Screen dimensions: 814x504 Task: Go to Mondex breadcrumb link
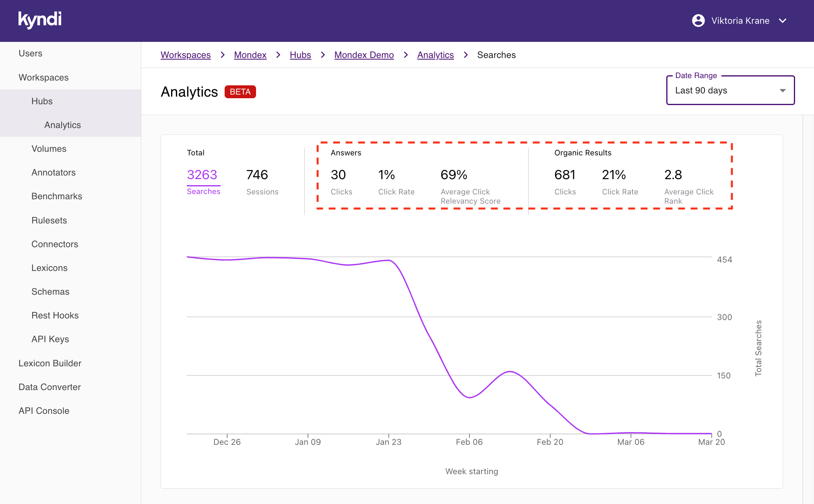[250, 55]
